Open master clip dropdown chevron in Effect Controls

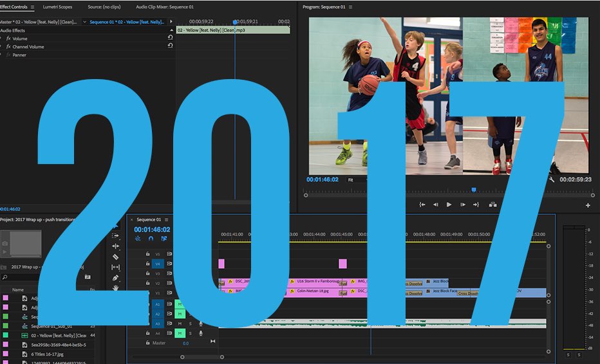point(84,22)
